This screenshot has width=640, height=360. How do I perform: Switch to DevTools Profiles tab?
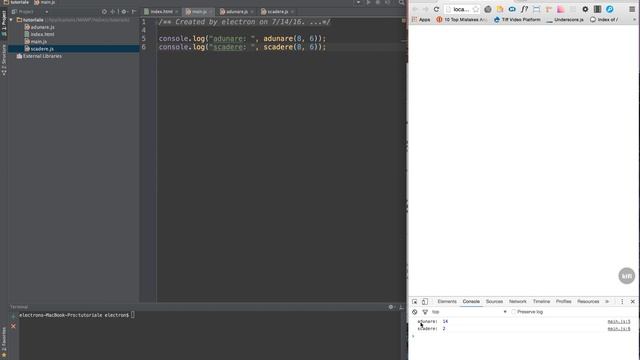coord(563,302)
